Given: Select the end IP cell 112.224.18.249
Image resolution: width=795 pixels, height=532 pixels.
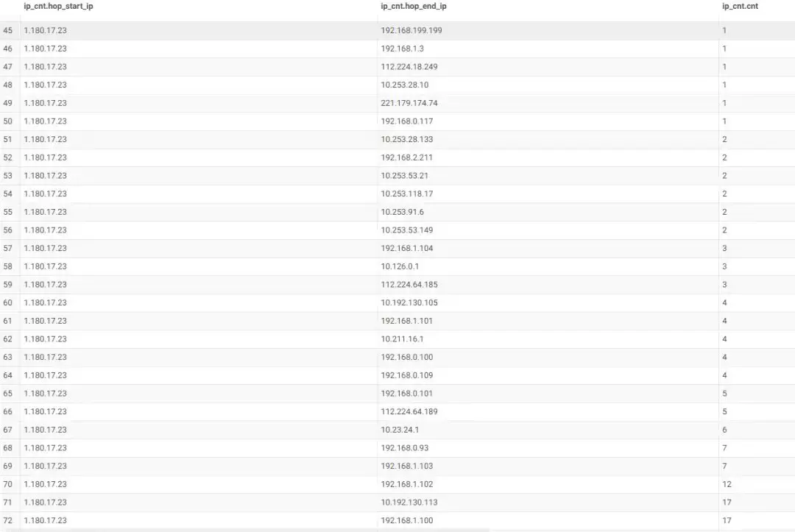Looking at the screenshot, I should (x=409, y=67).
